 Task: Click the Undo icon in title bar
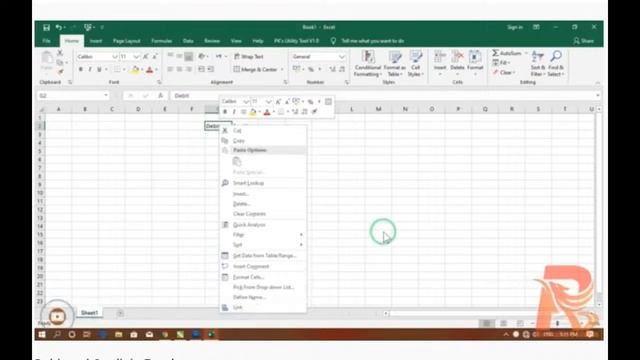click(59, 27)
